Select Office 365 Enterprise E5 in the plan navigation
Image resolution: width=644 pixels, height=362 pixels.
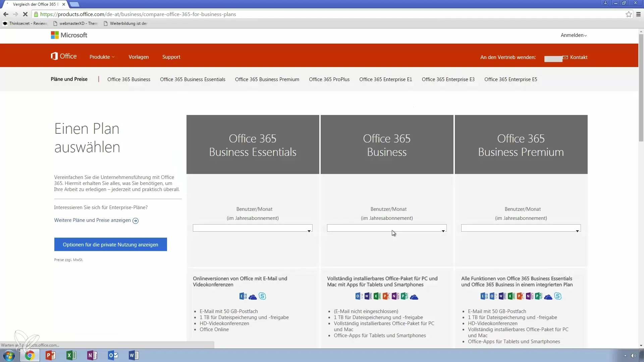click(x=511, y=79)
